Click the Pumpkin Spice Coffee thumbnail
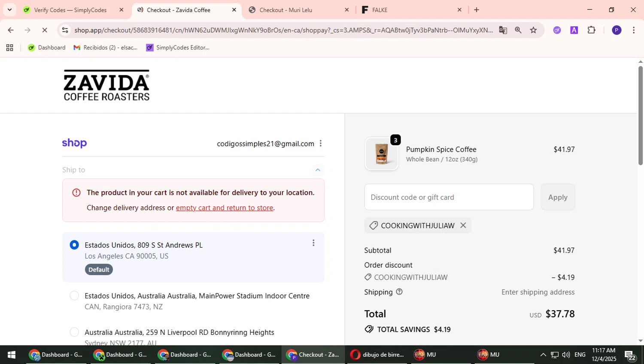 pyautogui.click(x=381, y=154)
